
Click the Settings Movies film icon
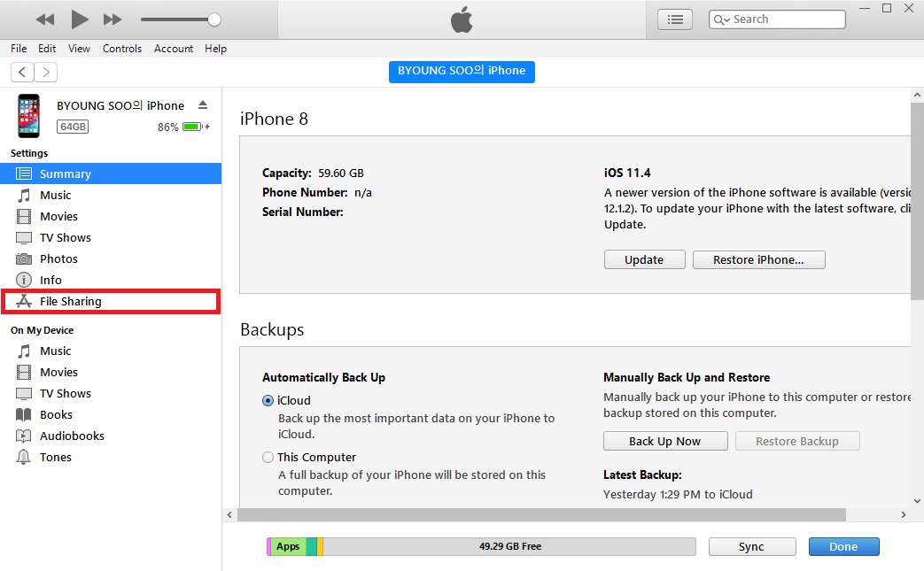point(24,216)
